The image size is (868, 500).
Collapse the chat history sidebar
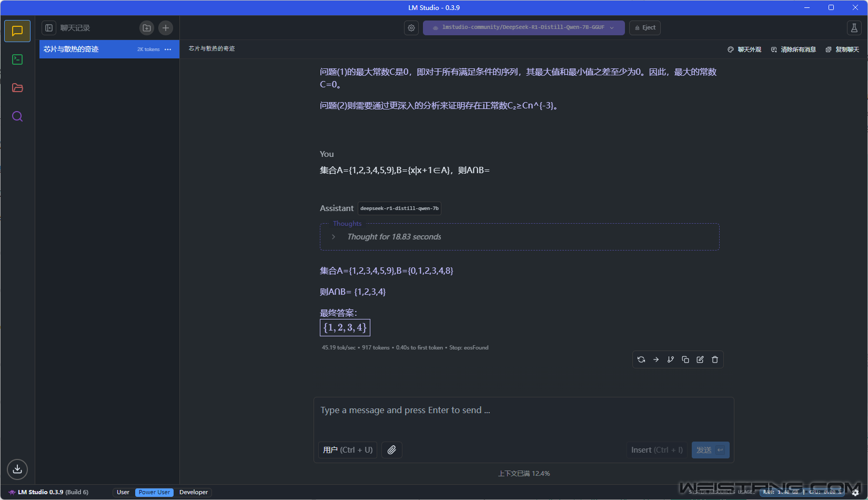[49, 28]
